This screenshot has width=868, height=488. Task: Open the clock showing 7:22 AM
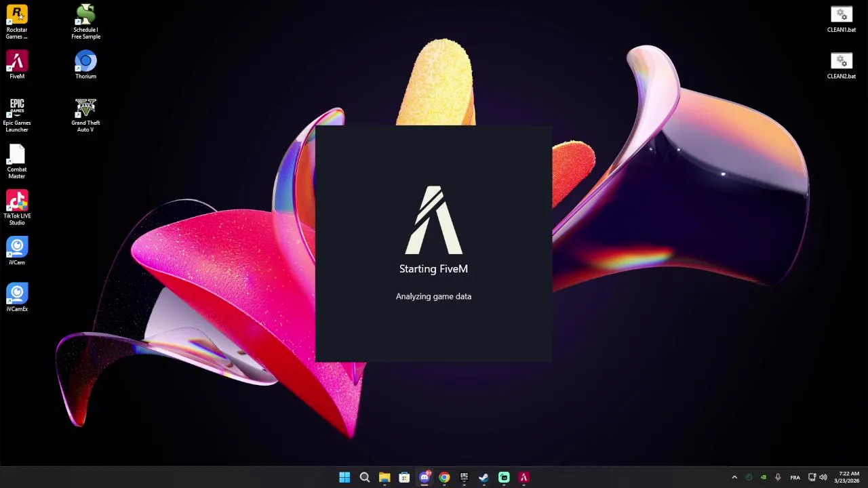click(848, 477)
